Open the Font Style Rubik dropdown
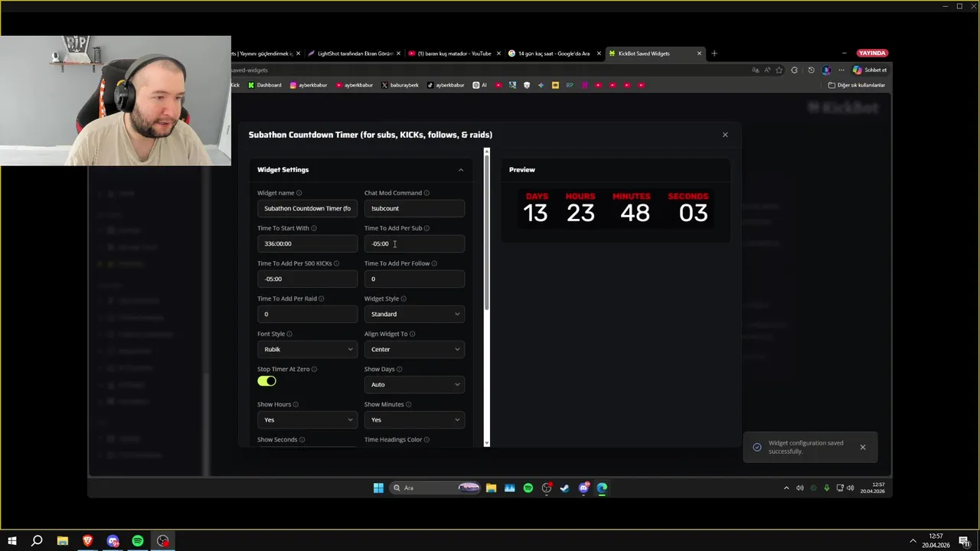The width and height of the screenshot is (980, 551). click(x=307, y=349)
